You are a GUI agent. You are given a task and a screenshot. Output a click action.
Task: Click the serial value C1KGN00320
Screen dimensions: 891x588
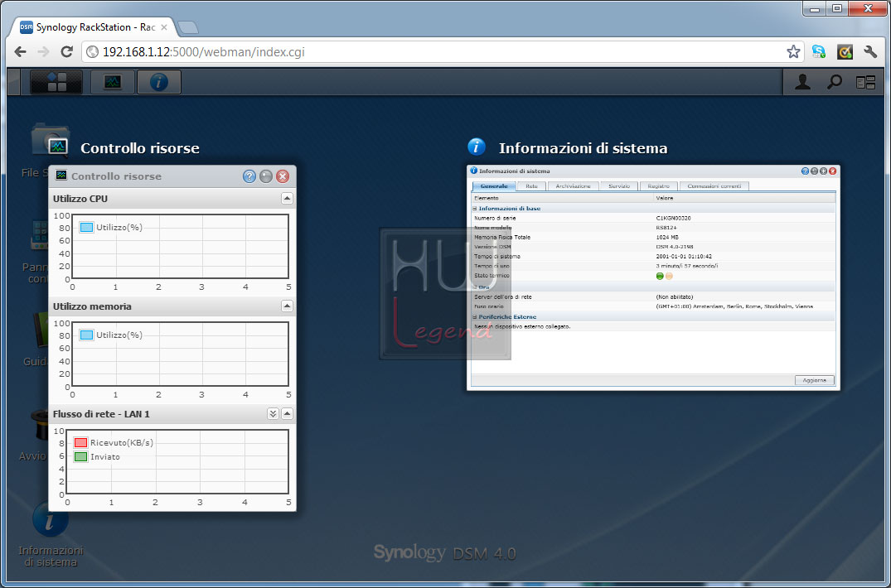pyautogui.click(x=673, y=218)
